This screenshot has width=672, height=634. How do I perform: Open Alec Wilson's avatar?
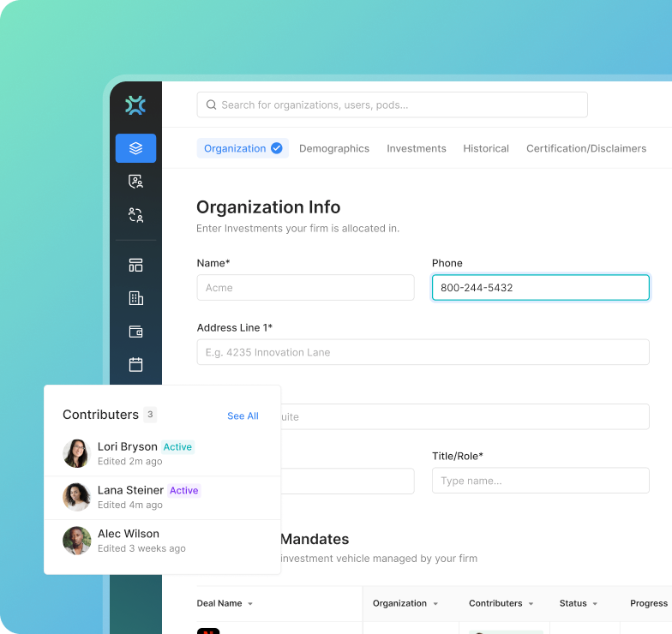click(x=77, y=541)
